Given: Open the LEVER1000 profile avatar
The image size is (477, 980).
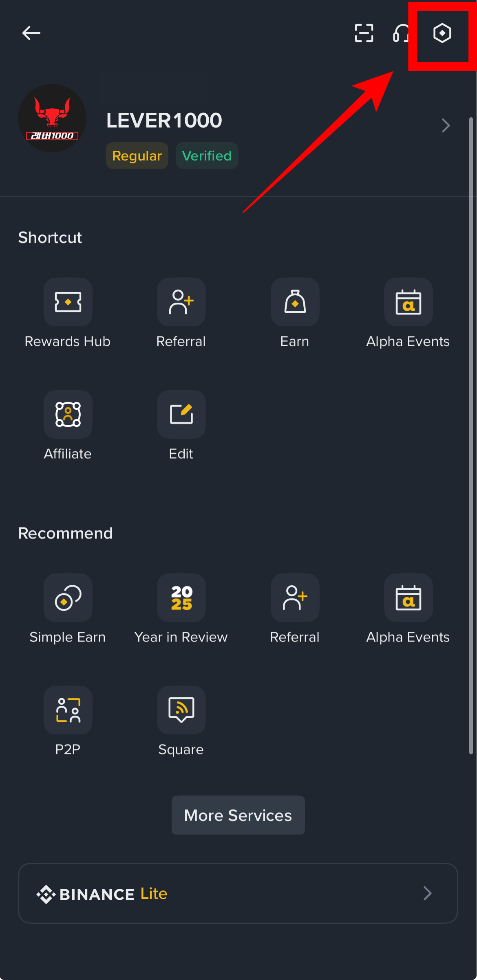Looking at the screenshot, I should coord(52,118).
